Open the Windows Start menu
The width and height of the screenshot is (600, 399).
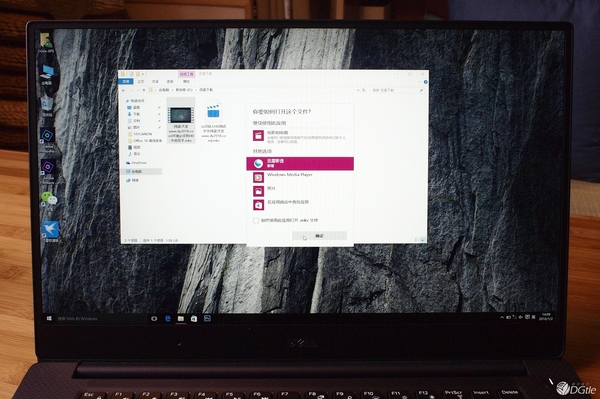point(49,318)
